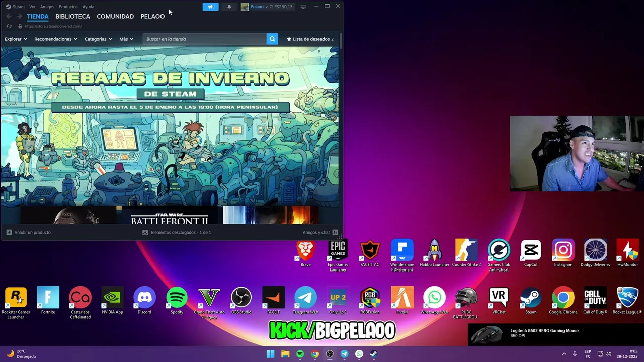This screenshot has height=362, width=644.
Task: Open Amigos y chat panel
Action: [320, 232]
